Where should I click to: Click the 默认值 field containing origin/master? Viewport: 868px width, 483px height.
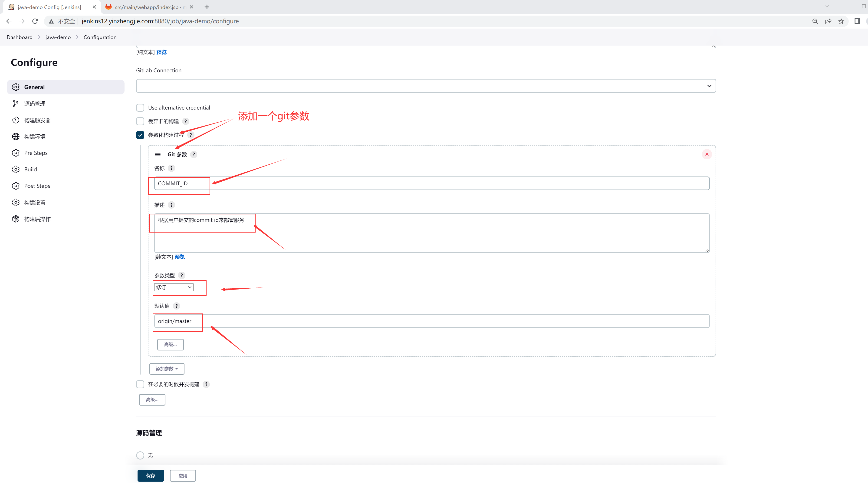pyautogui.click(x=432, y=321)
